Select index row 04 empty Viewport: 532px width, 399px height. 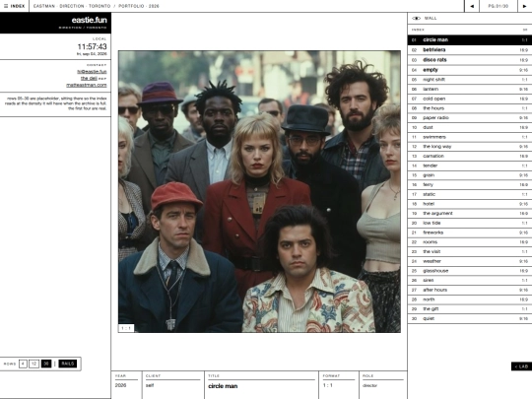pos(470,70)
